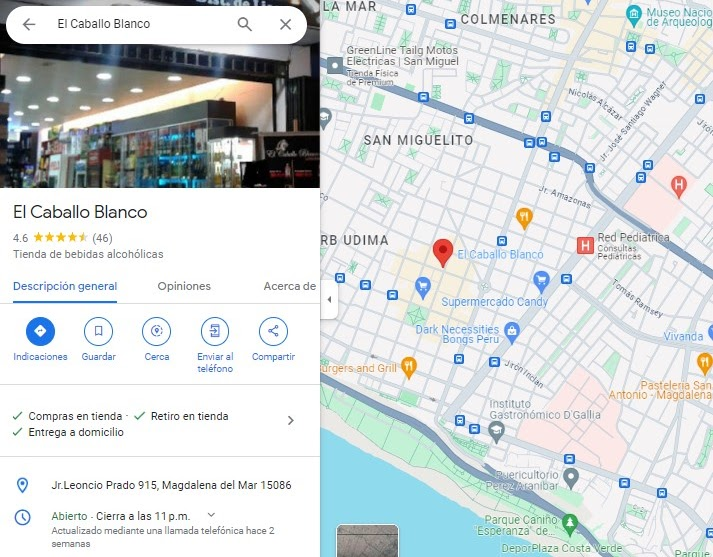The height and width of the screenshot is (557, 713).
Task: Clear the search with the X icon
Action: 286,24
